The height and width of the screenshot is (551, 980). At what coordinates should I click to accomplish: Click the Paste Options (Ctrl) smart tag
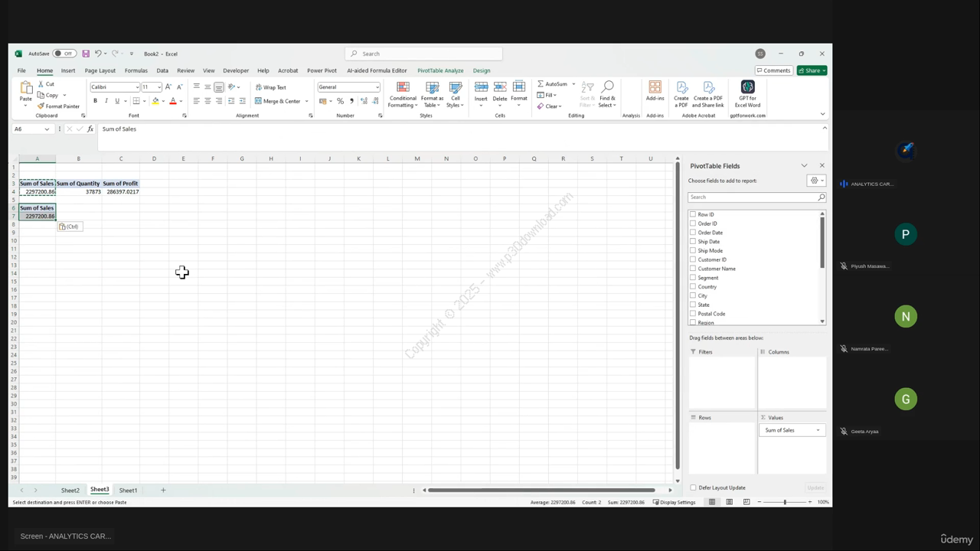70,227
